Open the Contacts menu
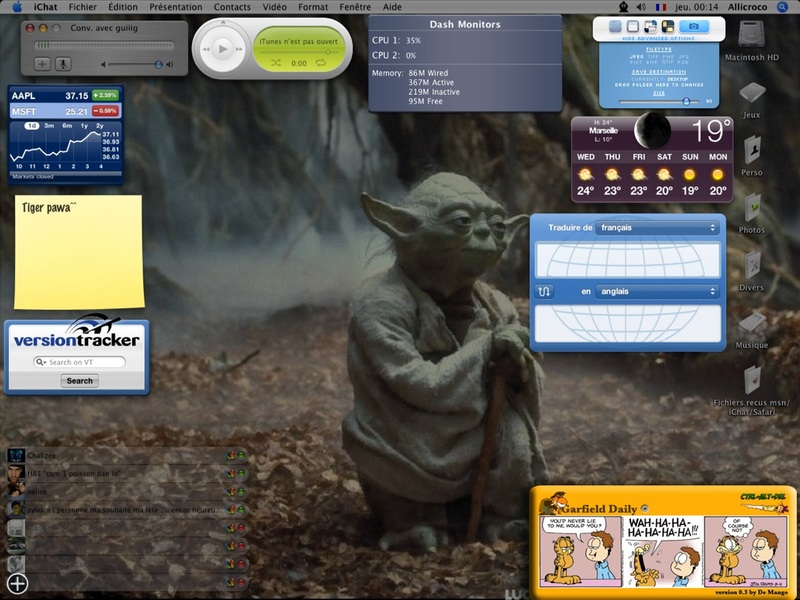800x600 pixels. pyautogui.click(x=232, y=7)
